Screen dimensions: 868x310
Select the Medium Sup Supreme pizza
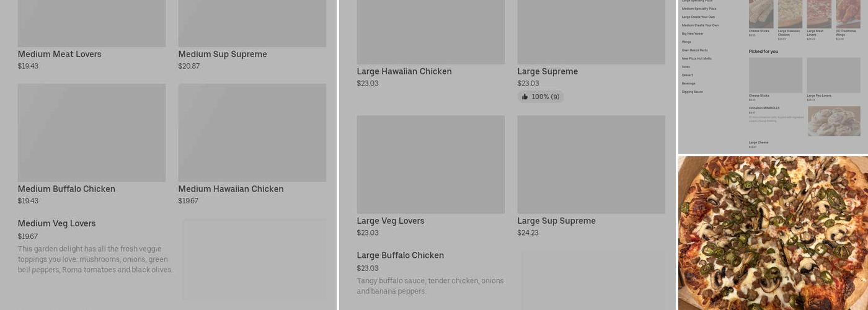[x=223, y=55]
